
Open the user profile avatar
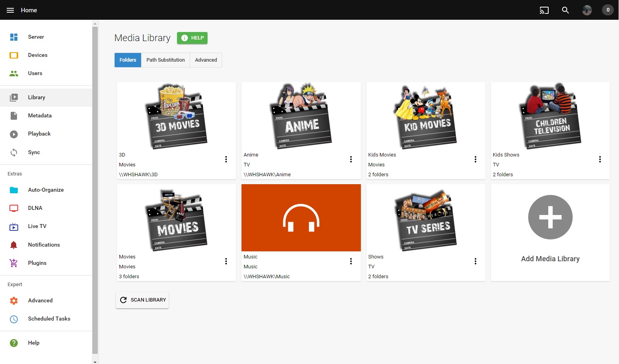[587, 10]
